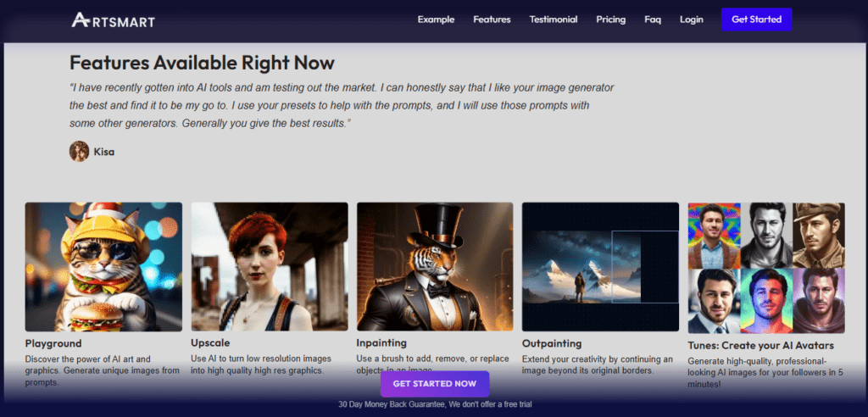This screenshot has height=417, width=868.
Task: Click the Get Started Now button
Action: [435, 384]
